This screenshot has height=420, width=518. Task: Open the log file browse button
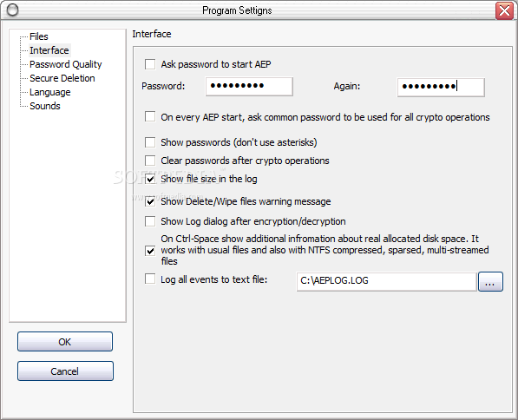click(490, 281)
